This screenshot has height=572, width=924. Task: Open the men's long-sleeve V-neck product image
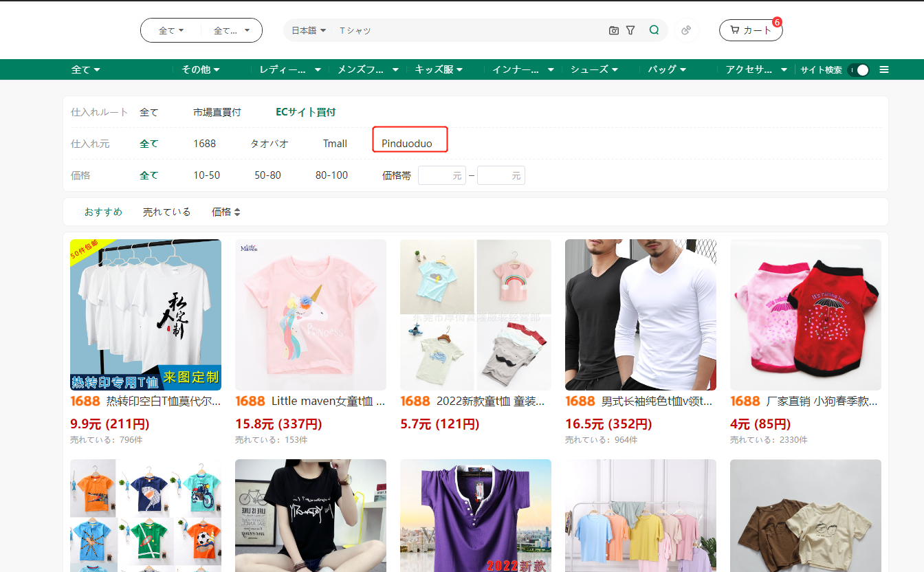[641, 315]
